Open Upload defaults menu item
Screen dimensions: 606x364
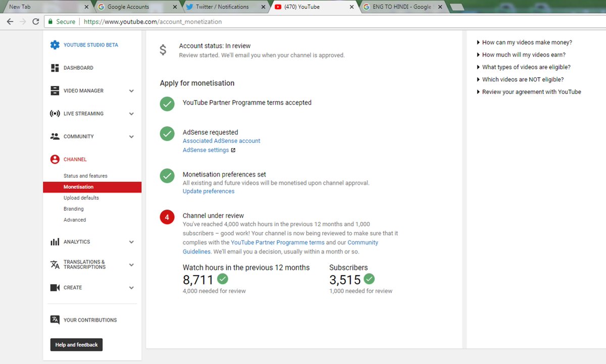[81, 198]
